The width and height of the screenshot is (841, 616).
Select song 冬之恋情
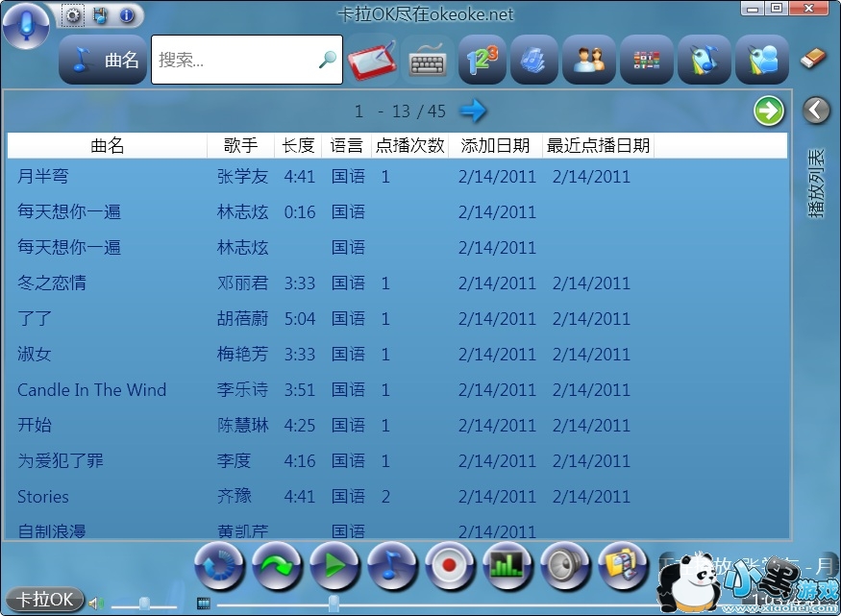pyautogui.click(x=52, y=283)
